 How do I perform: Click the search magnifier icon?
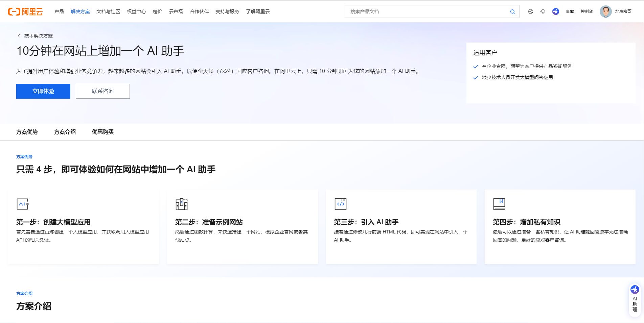pos(512,12)
